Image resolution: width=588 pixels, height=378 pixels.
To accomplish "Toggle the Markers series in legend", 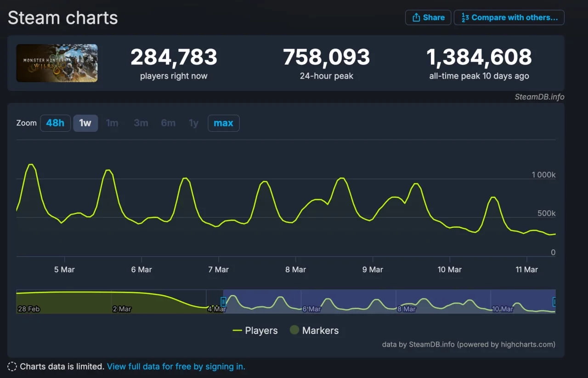I will 314,331.
